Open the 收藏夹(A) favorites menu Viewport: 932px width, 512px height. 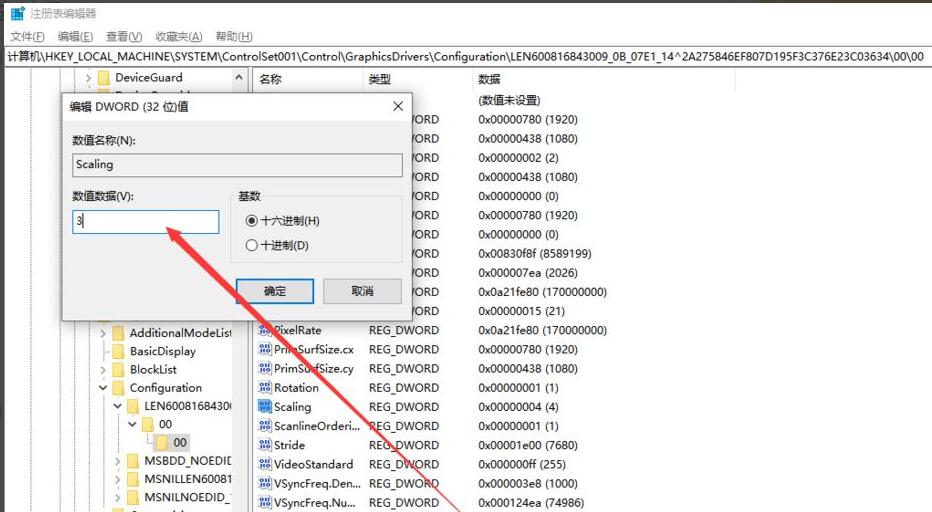(x=179, y=37)
